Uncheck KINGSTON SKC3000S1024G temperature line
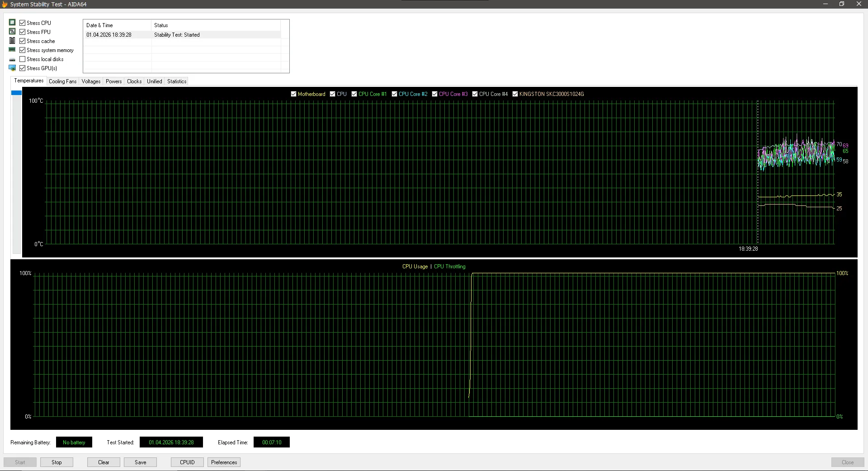Screen dimensions: 868x471 (515, 94)
